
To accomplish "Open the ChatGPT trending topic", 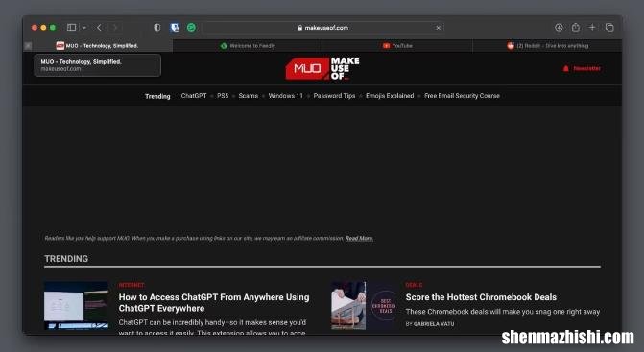I will 194,96.
